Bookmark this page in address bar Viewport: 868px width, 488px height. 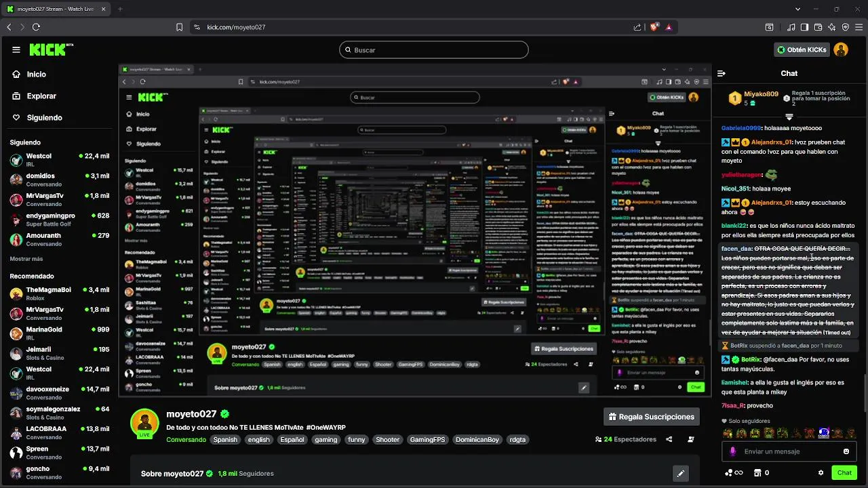coord(179,27)
